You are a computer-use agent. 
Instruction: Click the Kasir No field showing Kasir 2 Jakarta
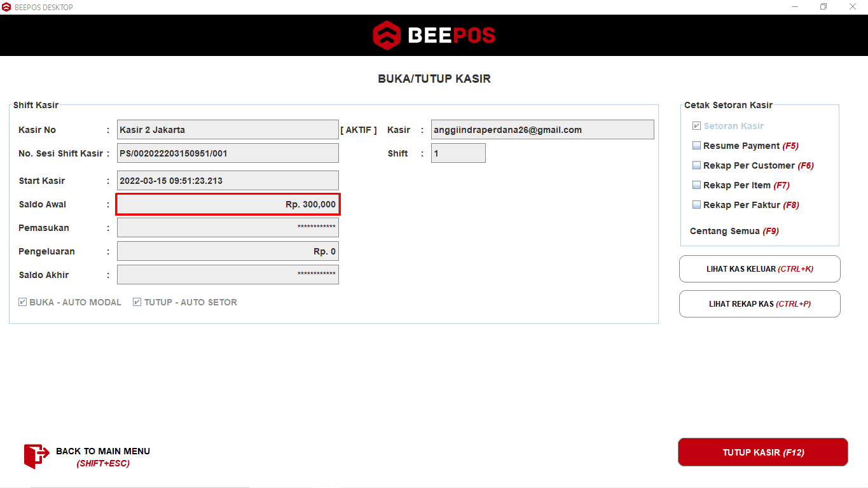(228, 130)
